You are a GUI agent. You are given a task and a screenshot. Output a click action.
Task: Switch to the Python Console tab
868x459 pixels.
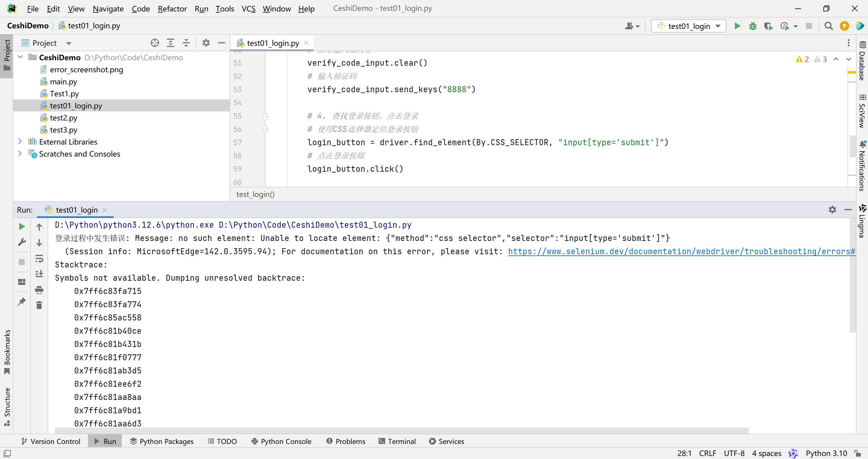click(281, 441)
